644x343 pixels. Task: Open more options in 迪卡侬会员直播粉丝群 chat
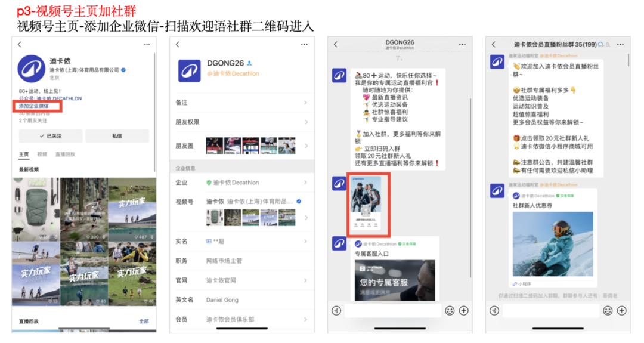pyautogui.click(x=620, y=44)
